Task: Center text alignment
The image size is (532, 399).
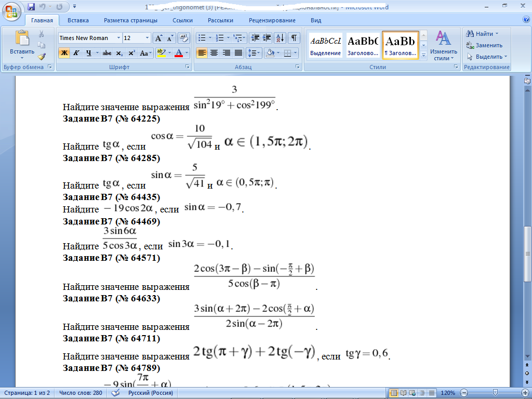Action: pos(214,53)
